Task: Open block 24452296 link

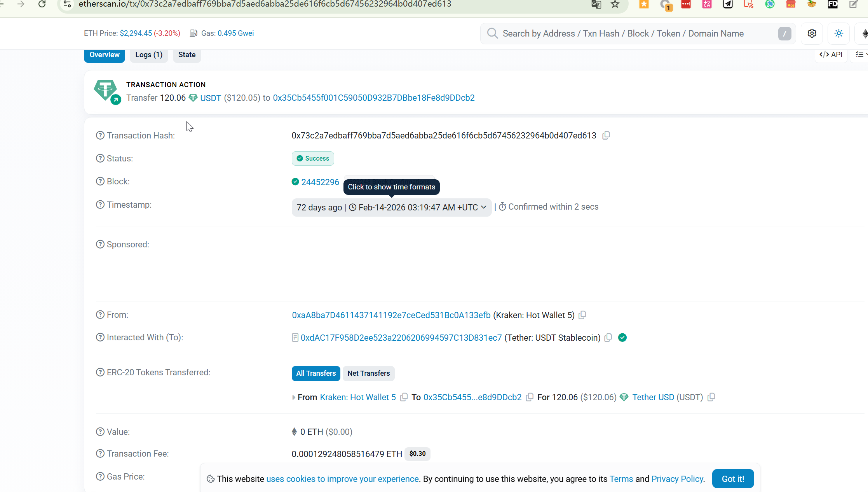Action: point(320,182)
